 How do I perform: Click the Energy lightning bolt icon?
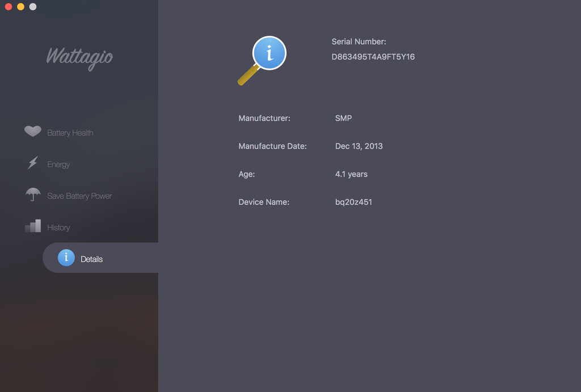click(x=33, y=163)
